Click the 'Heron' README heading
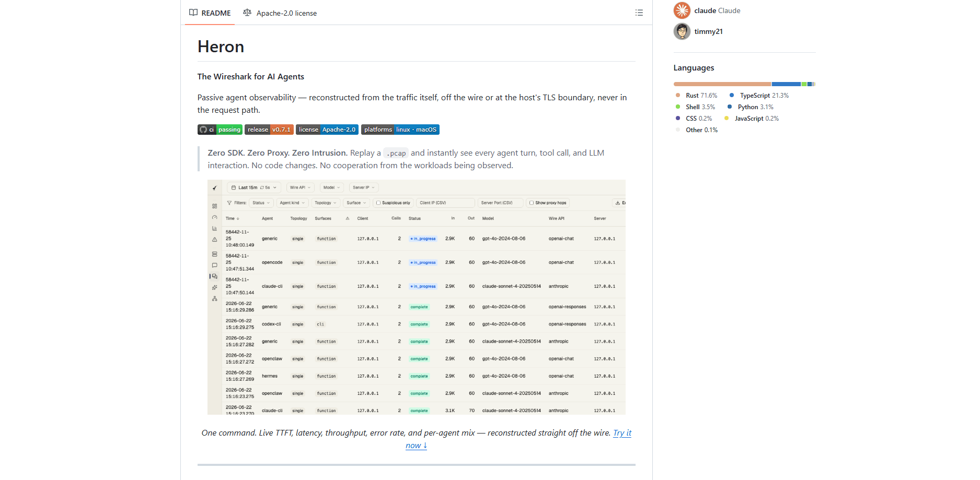The height and width of the screenshot is (480, 980). coord(221,46)
